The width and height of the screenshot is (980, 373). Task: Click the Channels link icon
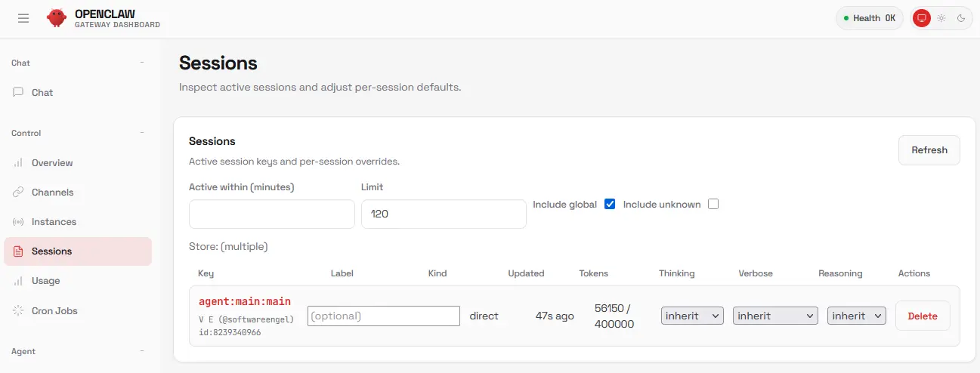[18, 193]
